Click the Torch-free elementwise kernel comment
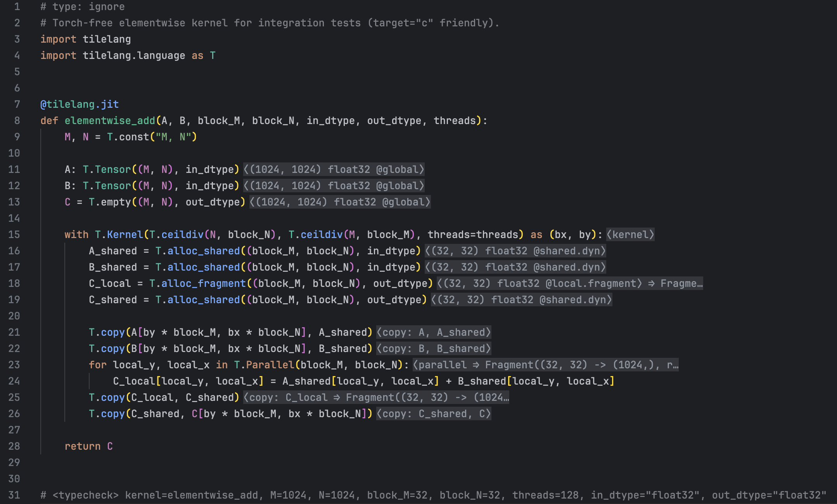 click(270, 23)
